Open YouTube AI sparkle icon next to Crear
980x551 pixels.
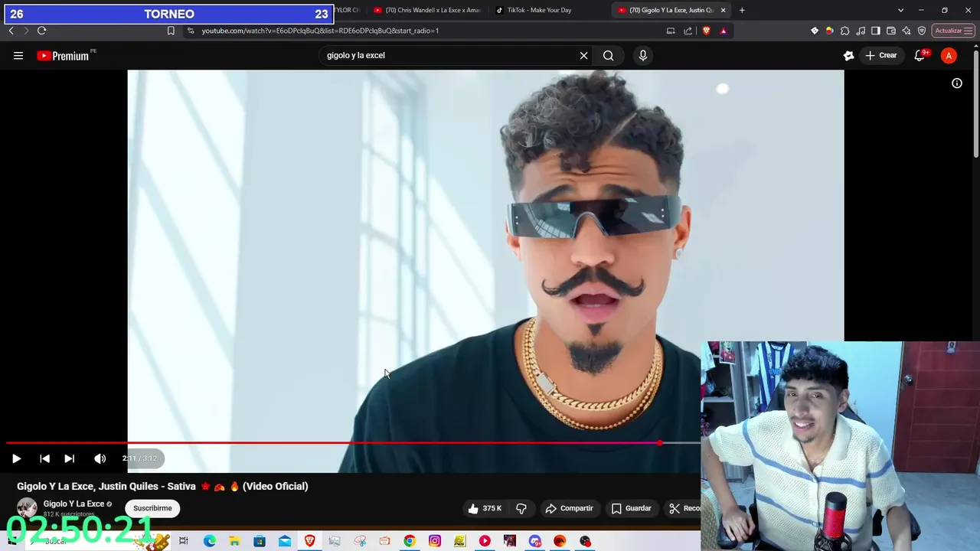click(848, 55)
